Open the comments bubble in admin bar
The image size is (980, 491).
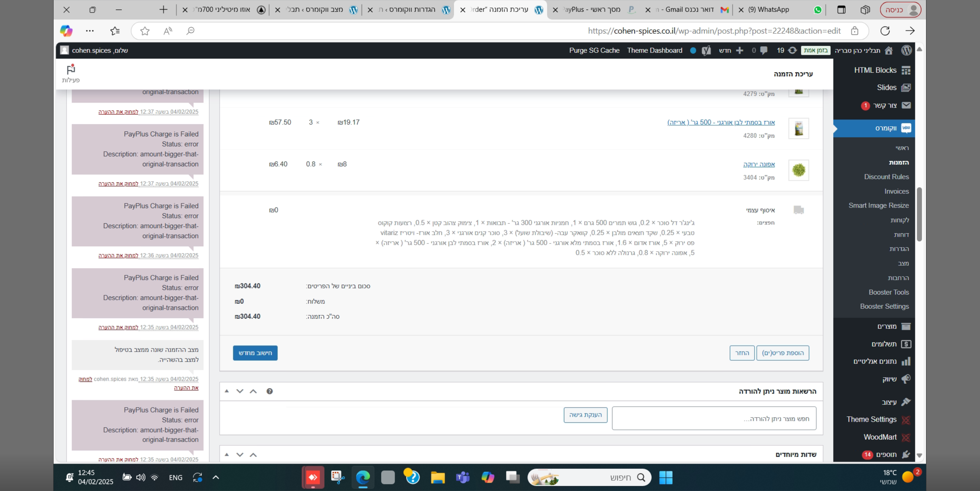point(763,51)
